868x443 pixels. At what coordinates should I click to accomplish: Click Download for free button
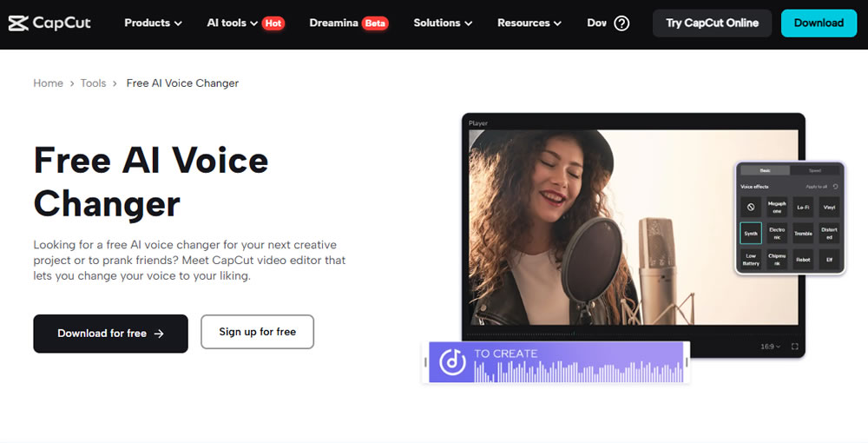pos(111,334)
